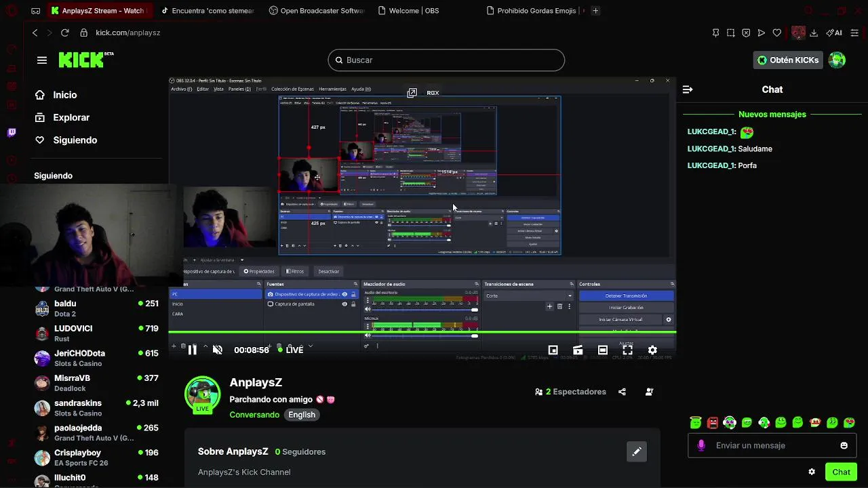
Task: Open stream player settings gear
Action: (x=652, y=350)
